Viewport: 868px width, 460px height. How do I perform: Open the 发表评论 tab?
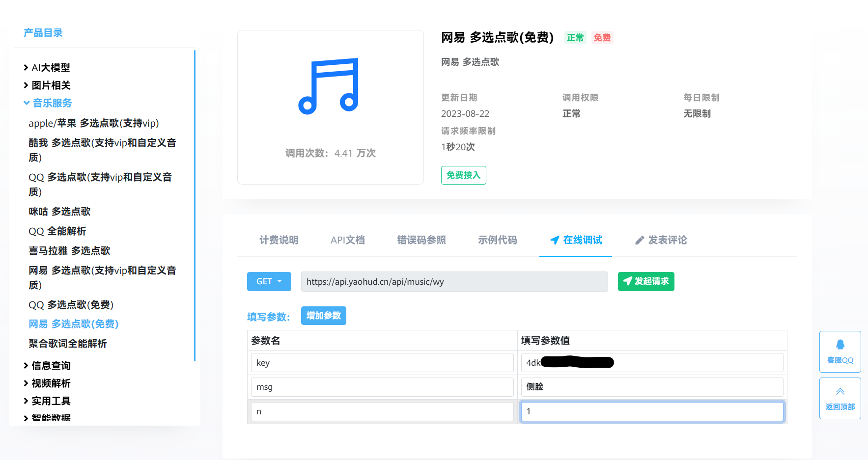coord(661,240)
